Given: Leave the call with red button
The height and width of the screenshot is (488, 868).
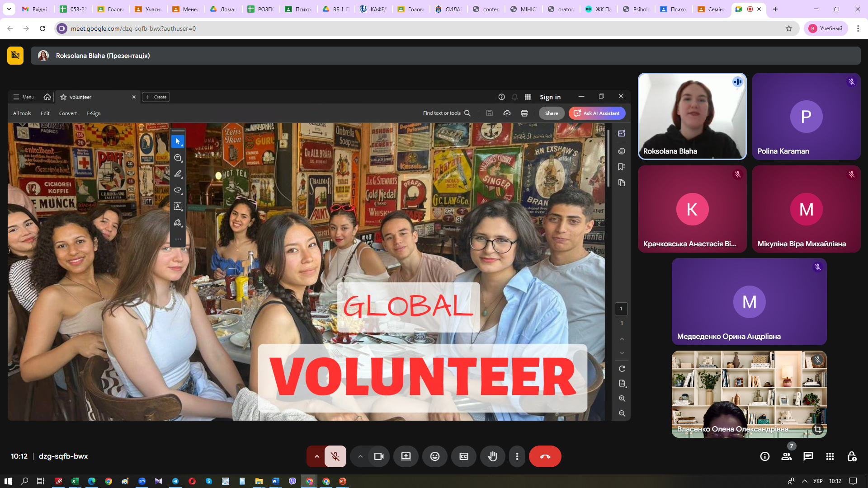Looking at the screenshot, I should (545, 456).
